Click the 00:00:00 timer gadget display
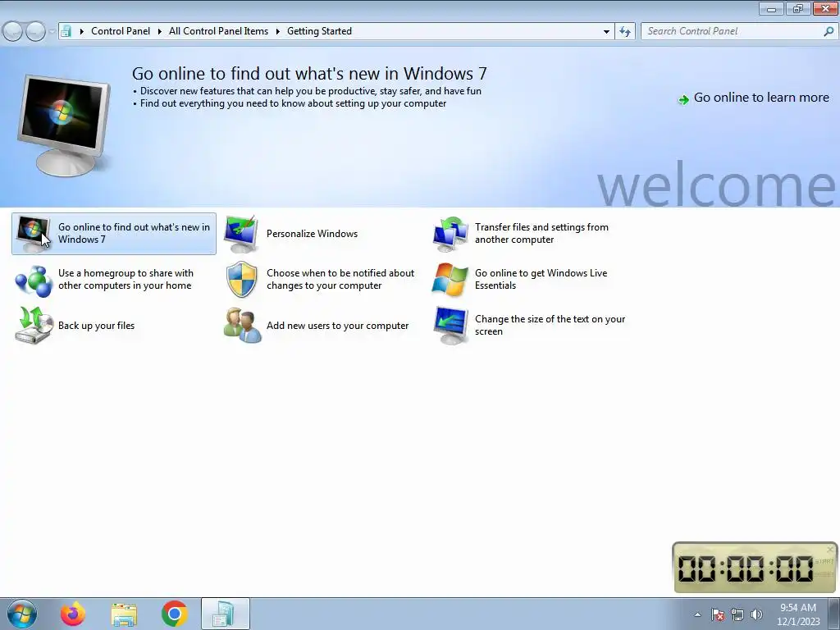Screen dimensions: 840x630 click(745, 568)
